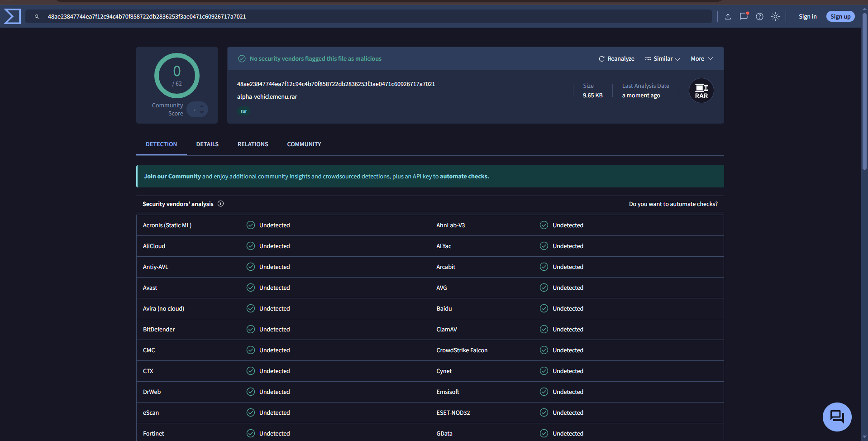Toggle light mode with the sun icon
The image size is (868, 441).
(776, 16)
